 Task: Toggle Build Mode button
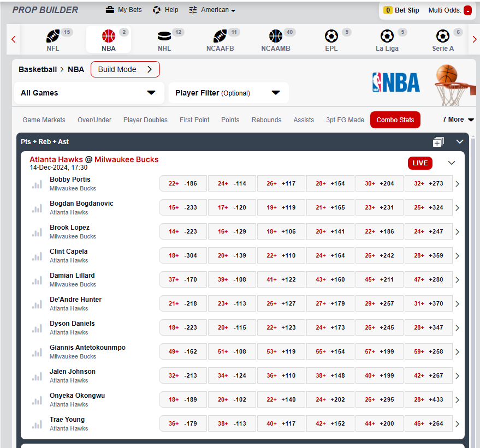point(125,69)
